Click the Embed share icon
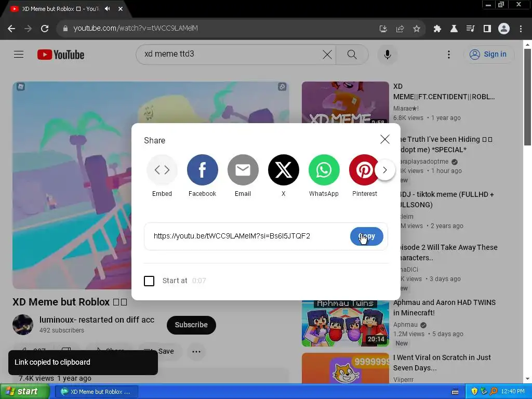This screenshot has width=532, height=399. 162,170
